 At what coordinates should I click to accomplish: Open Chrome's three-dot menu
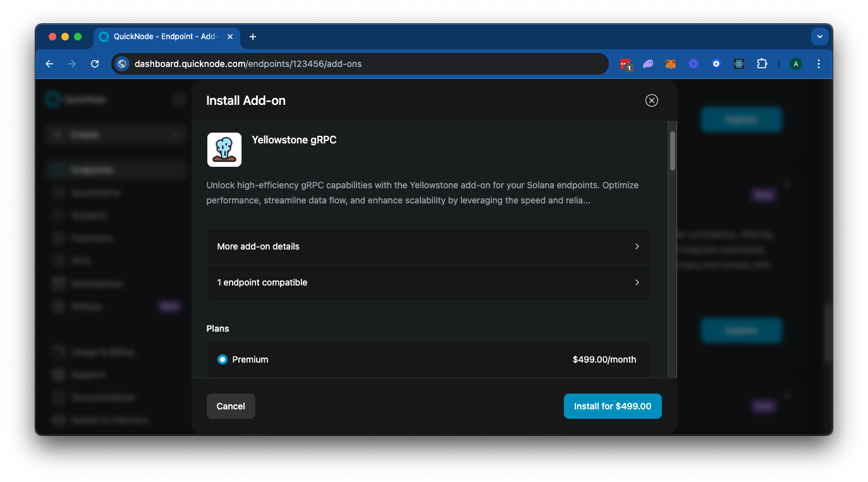tap(819, 64)
